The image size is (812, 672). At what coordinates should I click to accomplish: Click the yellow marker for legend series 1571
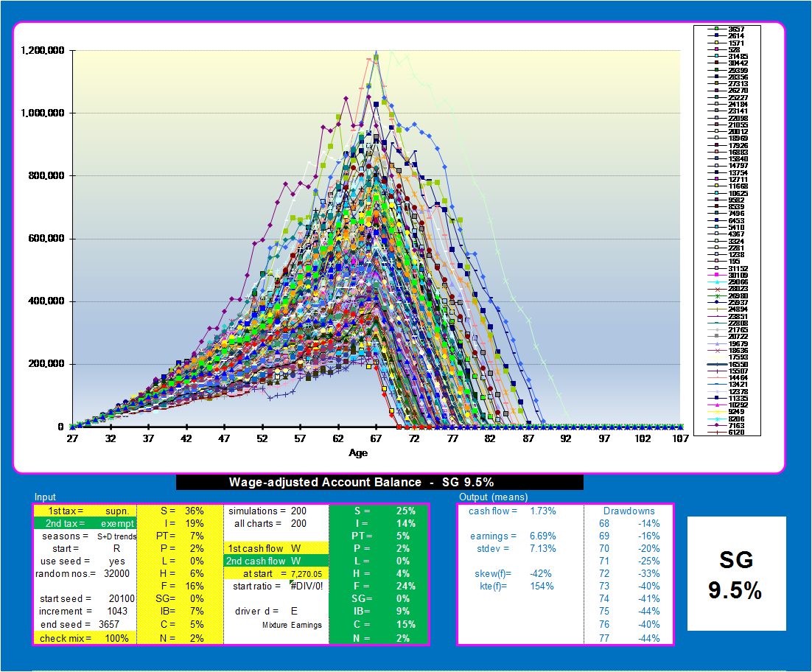click(716, 43)
